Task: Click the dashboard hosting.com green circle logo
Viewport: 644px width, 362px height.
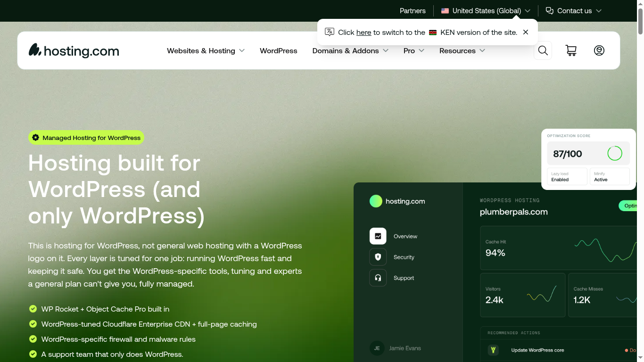Action: [376, 201]
